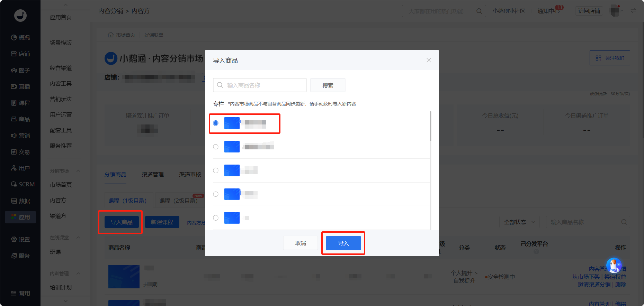Open 设置 in left sidebar

tap(20, 239)
